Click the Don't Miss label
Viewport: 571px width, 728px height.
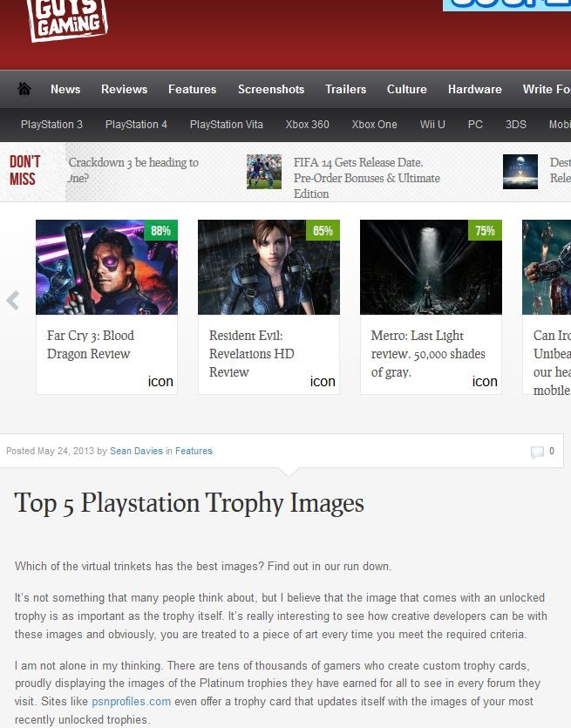(24, 170)
